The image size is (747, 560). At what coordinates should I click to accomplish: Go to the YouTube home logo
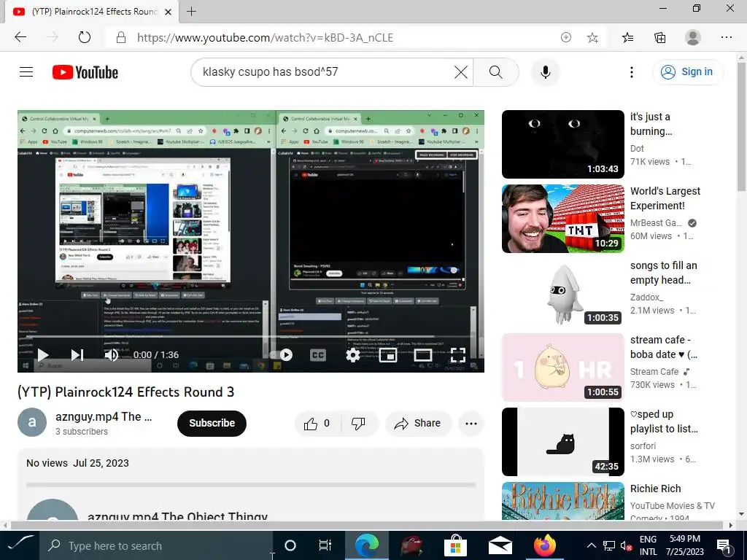[x=85, y=72]
